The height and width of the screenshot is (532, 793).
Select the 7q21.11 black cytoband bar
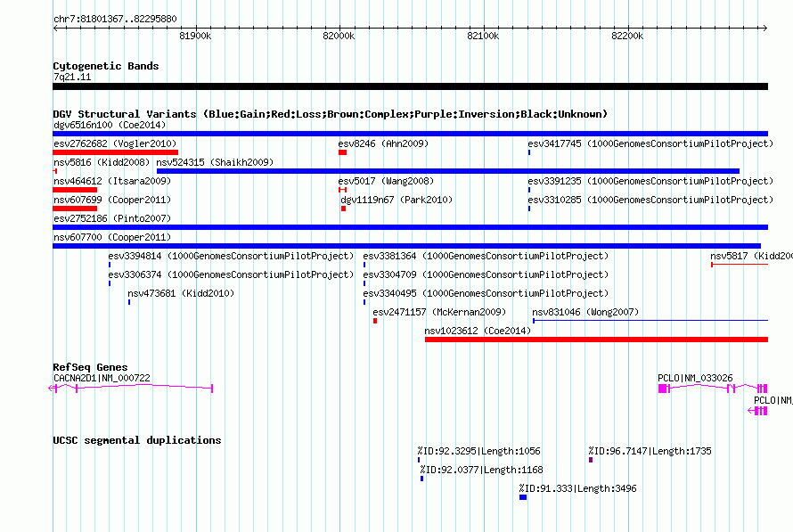tap(410, 86)
